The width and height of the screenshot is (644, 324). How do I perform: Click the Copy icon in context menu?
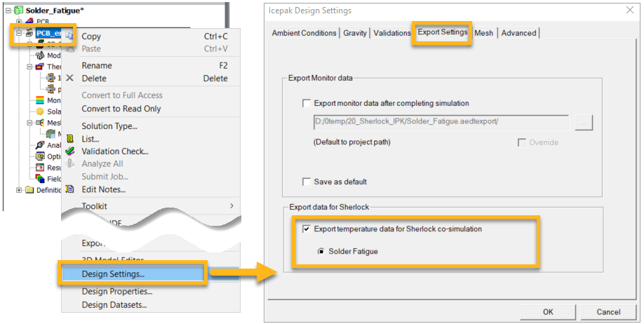point(69,35)
